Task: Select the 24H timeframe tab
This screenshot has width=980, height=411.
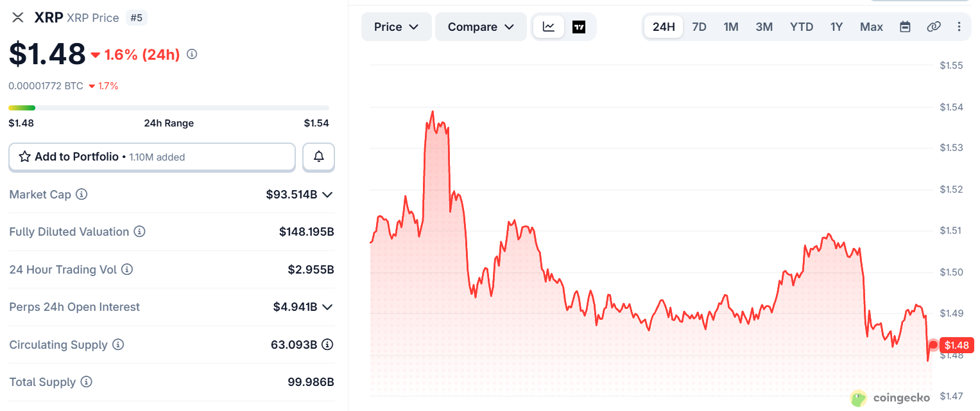Action: pyautogui.click(x=664, y=27)
